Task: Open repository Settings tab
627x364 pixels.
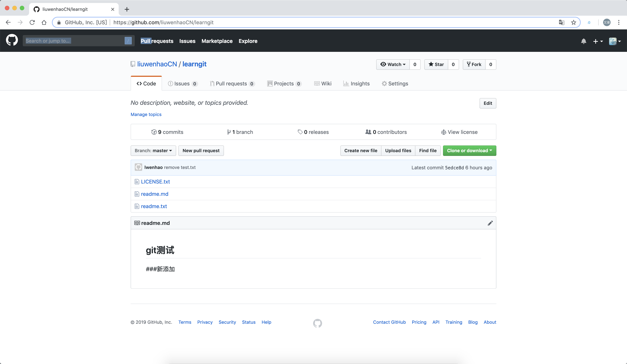Action: pyautogui.click(x=395, y=84)
